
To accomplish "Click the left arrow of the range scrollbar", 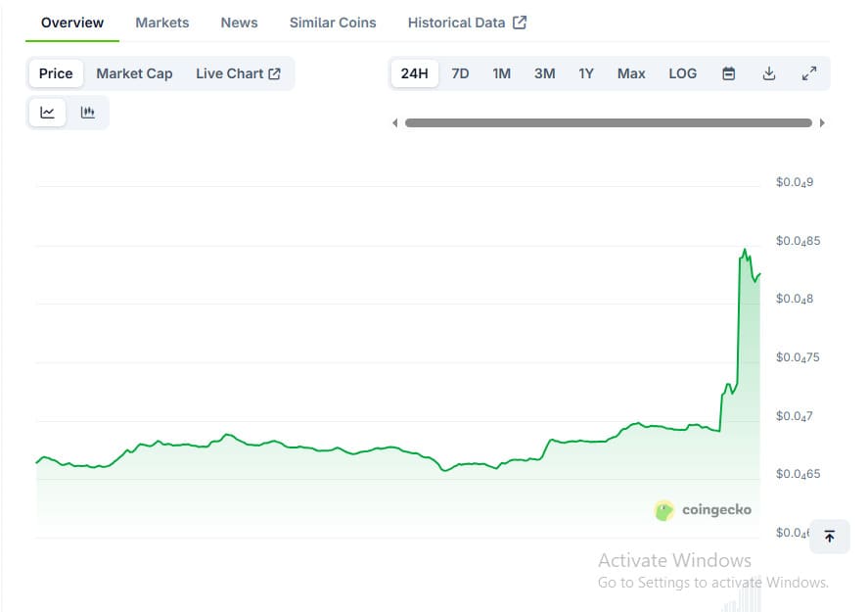I will [395, 123].
